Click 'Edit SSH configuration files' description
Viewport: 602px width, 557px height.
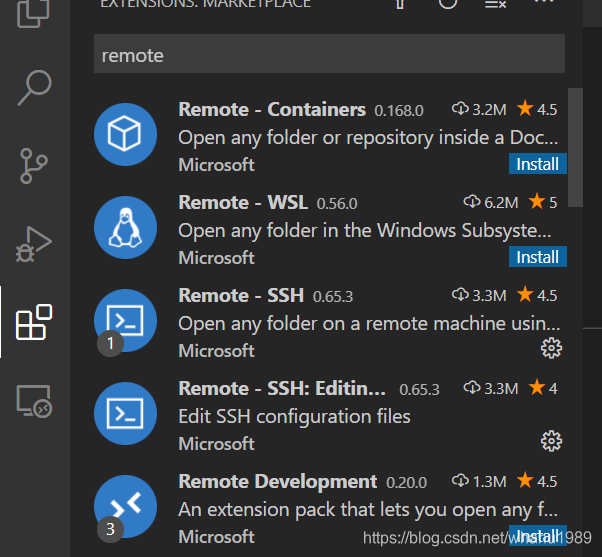(294, 417)
